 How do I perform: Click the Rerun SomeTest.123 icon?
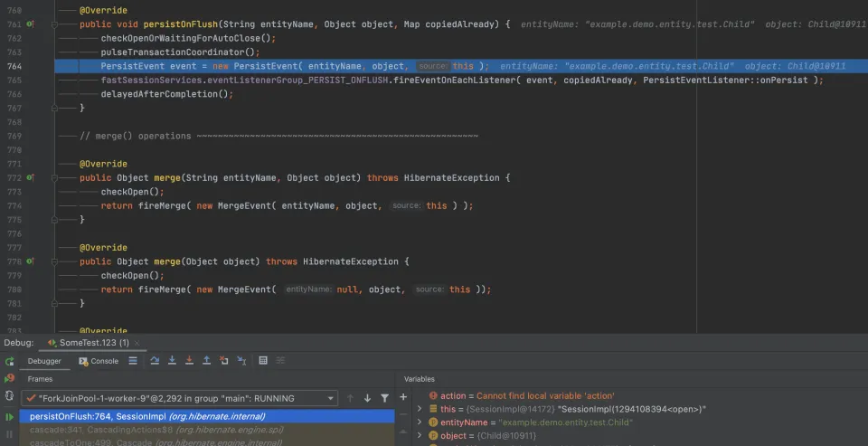coord(9,361)
